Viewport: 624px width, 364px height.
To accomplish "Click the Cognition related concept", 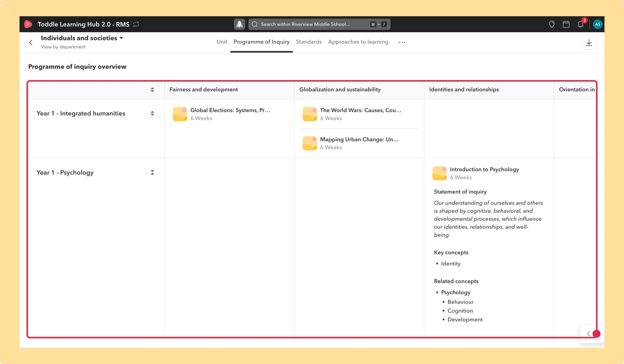I will pos(460,311).
